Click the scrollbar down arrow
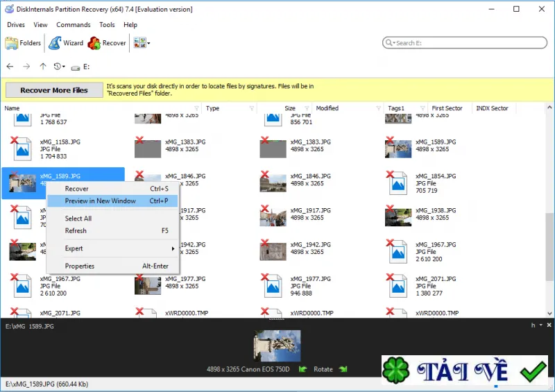555x392 pixels. point(549,314)
